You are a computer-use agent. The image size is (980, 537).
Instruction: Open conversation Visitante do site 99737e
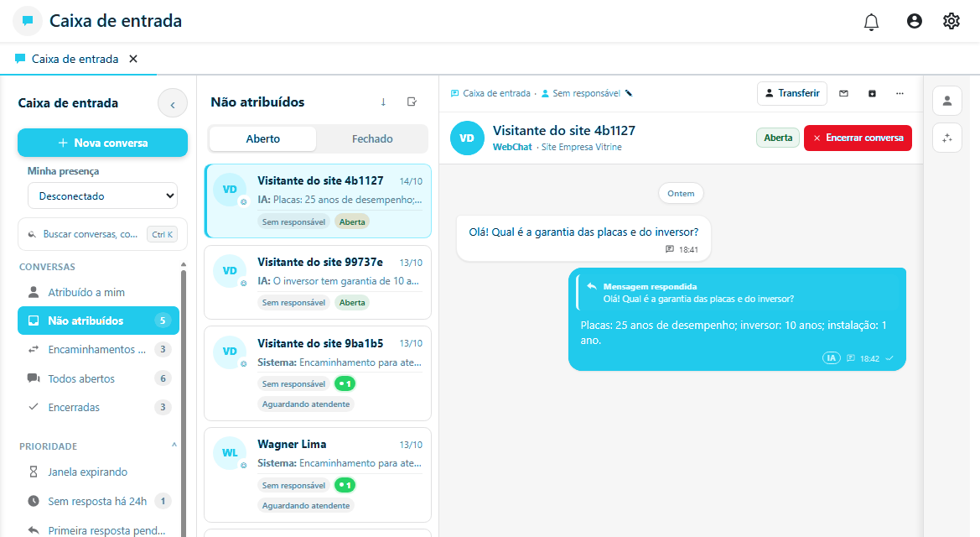[x=318, y=282]
